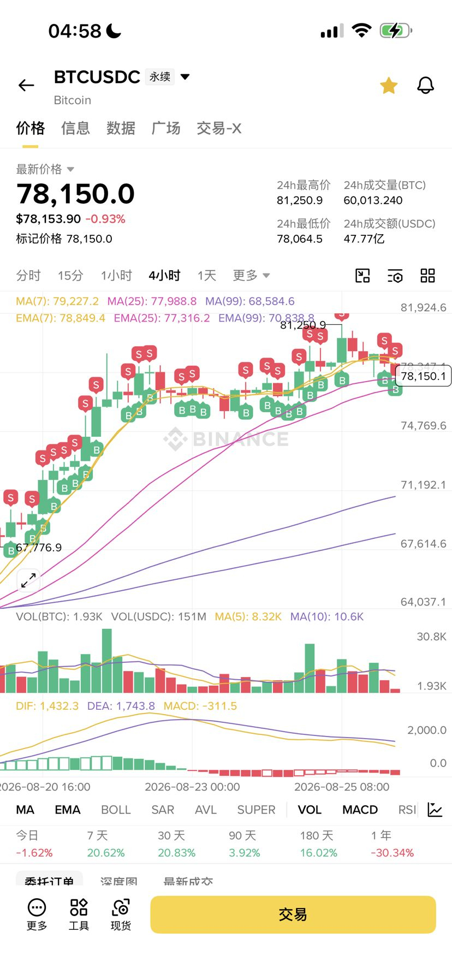Tap the 67,776.9 low price marker
This screenshot has height=980, width=452.
pos(39,548)
